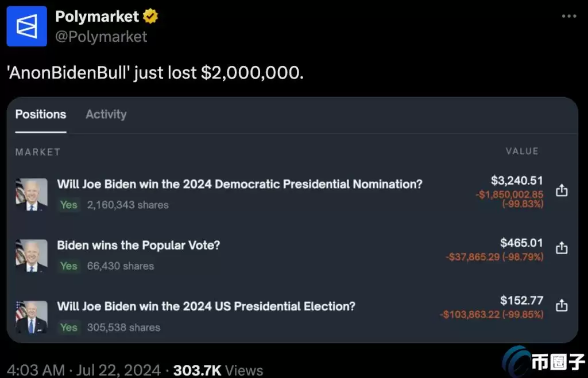Viewport: 588px width, 378px height.
Task: Switch to the Activity tab
Action: click(106, 114)
